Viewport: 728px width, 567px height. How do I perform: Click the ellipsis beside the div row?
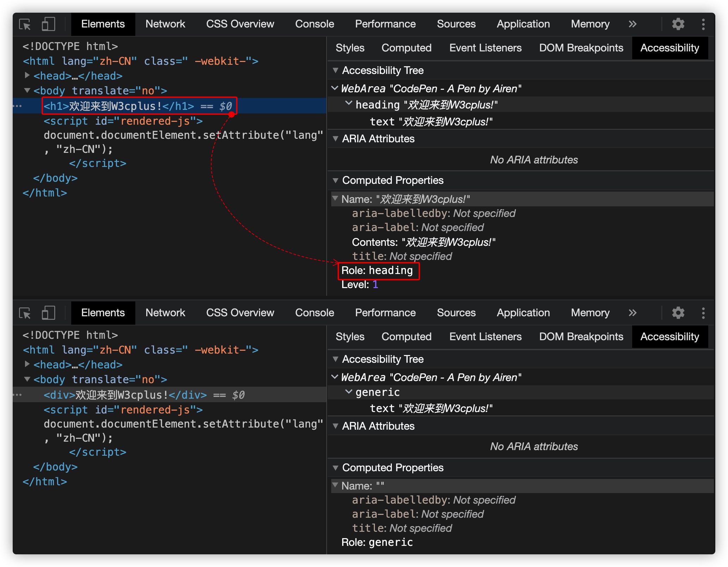pos(18,395)
